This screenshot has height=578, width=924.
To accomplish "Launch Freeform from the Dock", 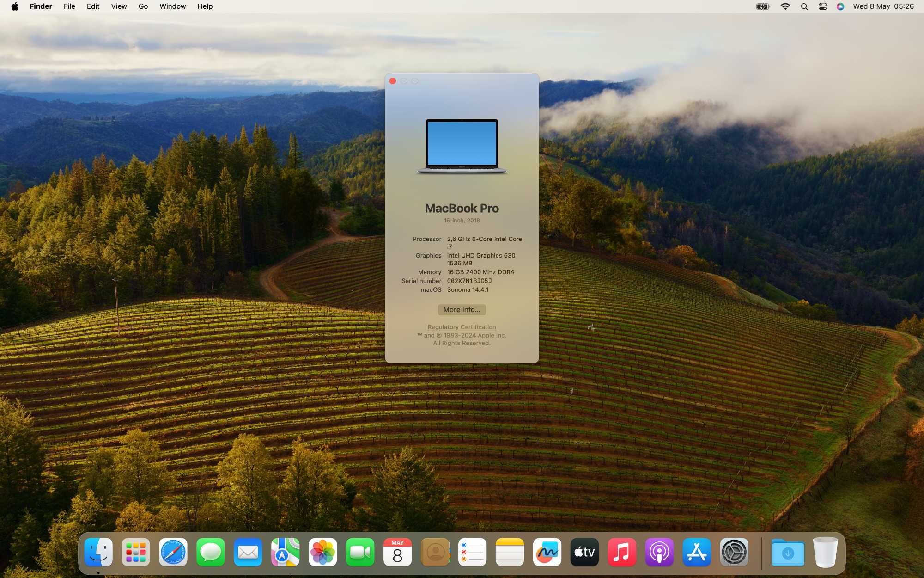I will [547, 552].
